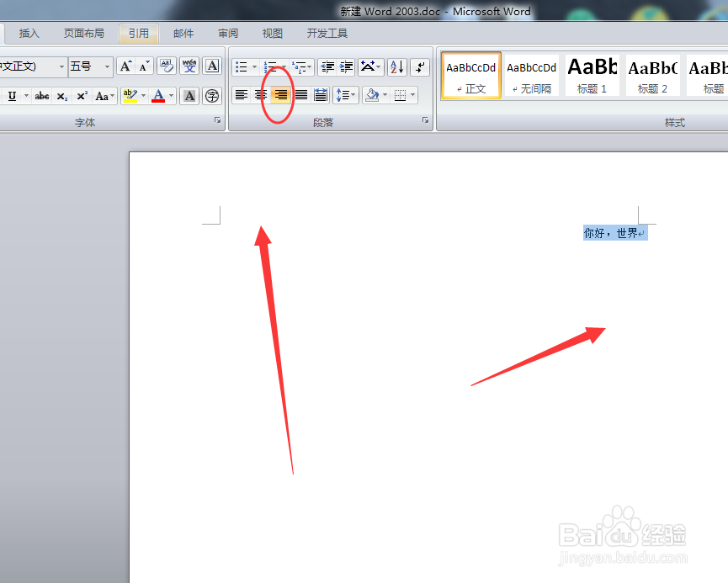728x583 pixels.
Task: Apply gray character shading
Action: [189, 96]
